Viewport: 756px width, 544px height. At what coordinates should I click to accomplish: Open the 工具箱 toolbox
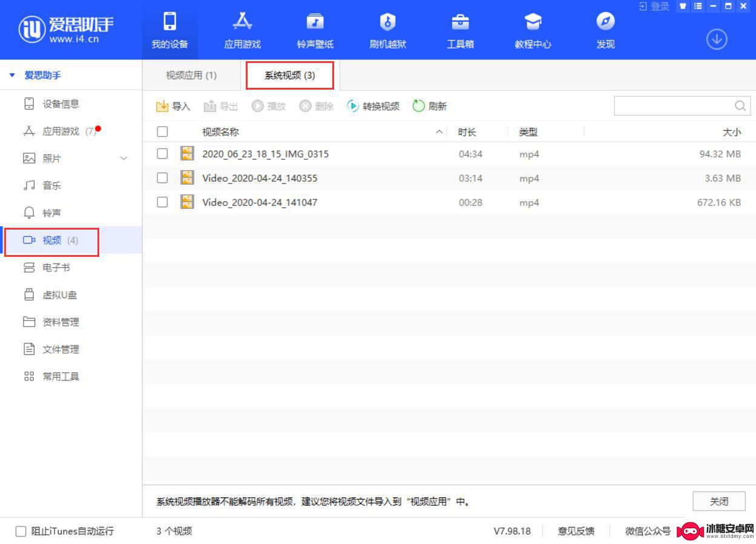[x=460, y=30]
